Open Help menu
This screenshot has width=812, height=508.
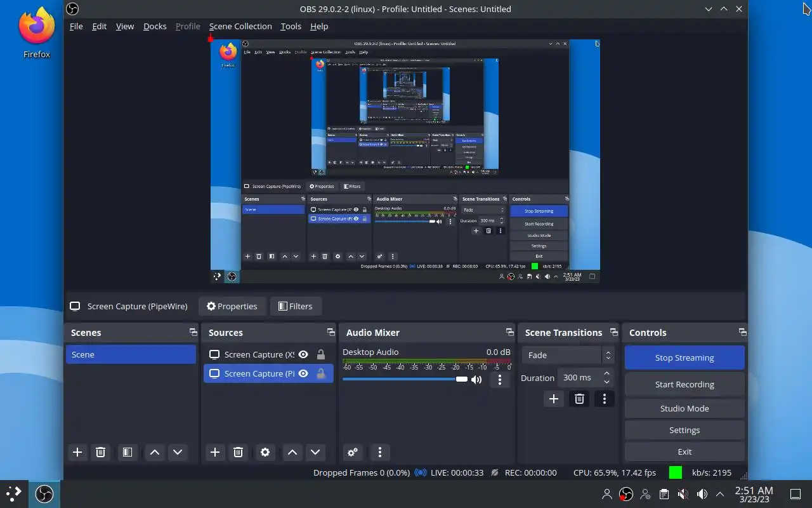(x=319, y=26)
